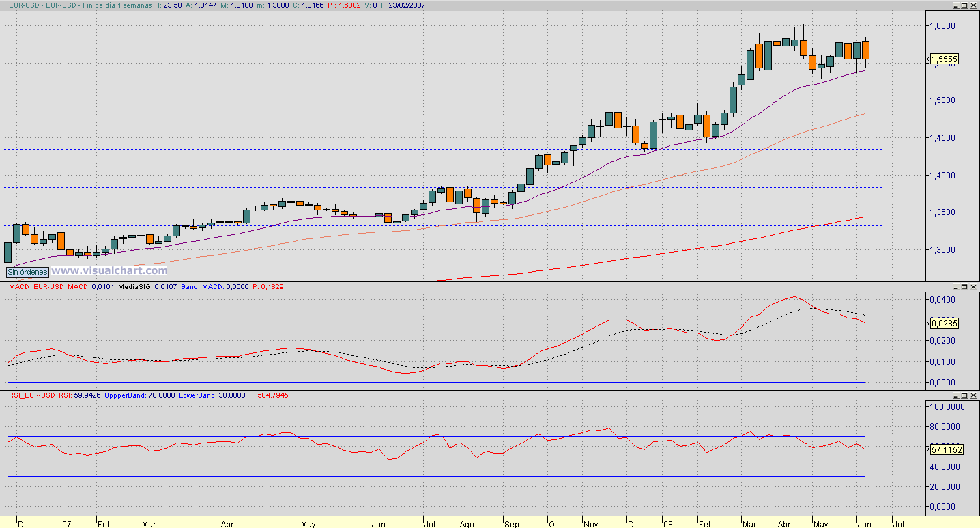Maximize the MACD indicator pane

click(x=965, y=287)
